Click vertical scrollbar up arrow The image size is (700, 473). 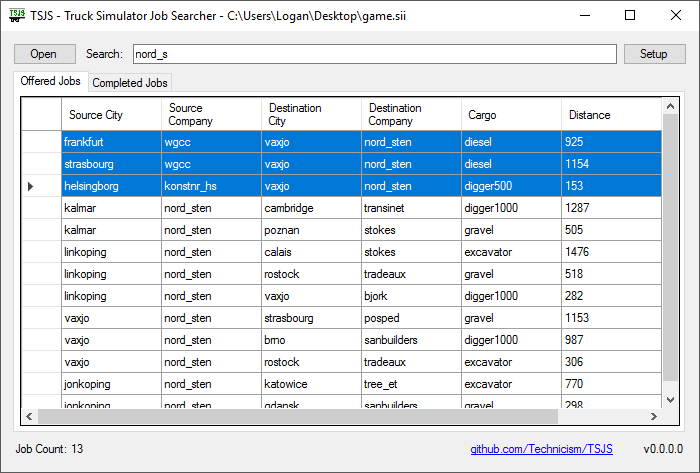[671, 105]
